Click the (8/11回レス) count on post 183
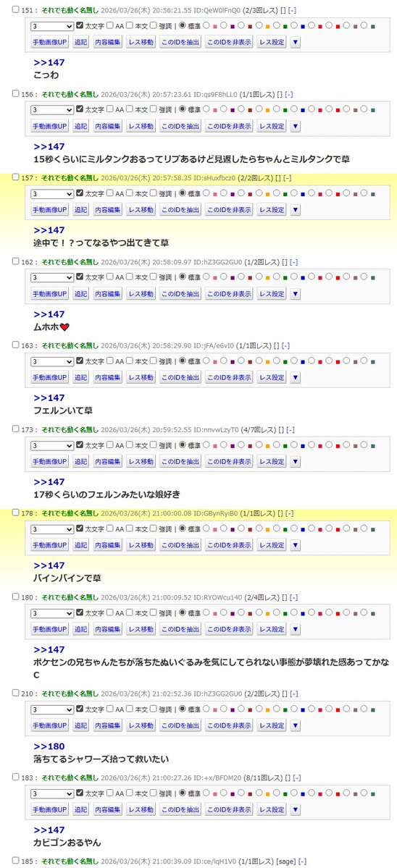397x868 pixels. [263, 778]
